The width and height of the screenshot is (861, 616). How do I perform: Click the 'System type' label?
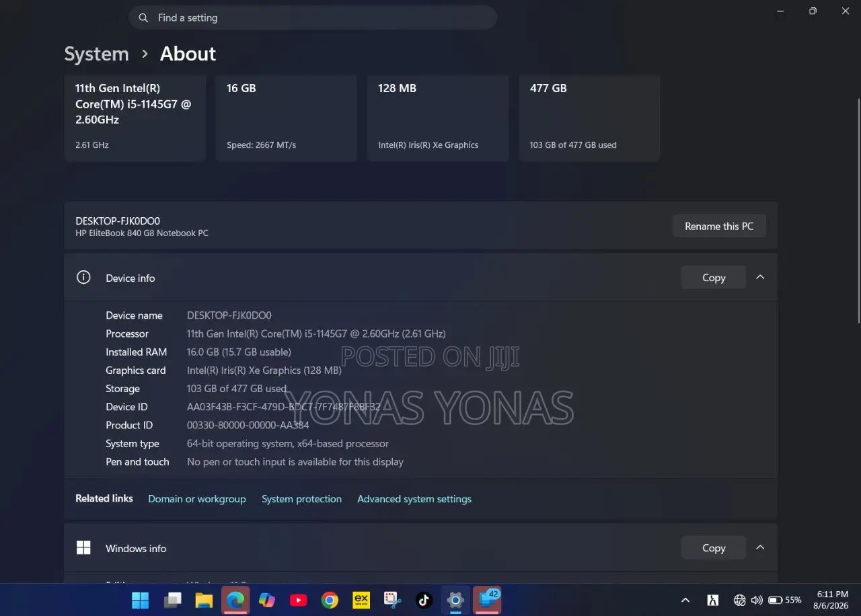pos(133,444)
